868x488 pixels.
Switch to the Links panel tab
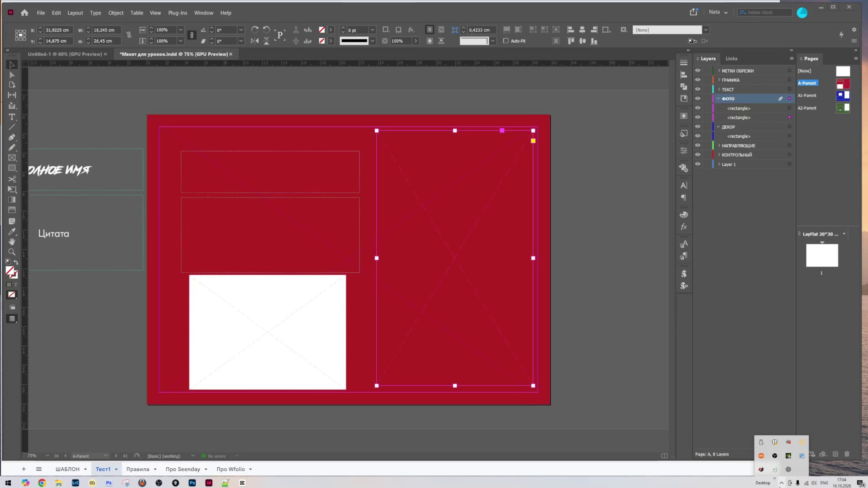pyautogui.click(x=731, y=59)
